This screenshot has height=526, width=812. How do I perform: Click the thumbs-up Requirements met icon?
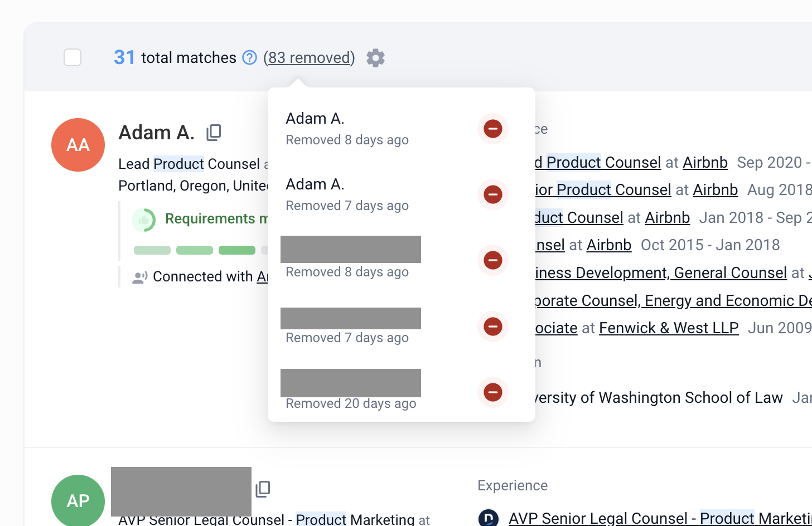pyautogui.click(x=143, y=220)
